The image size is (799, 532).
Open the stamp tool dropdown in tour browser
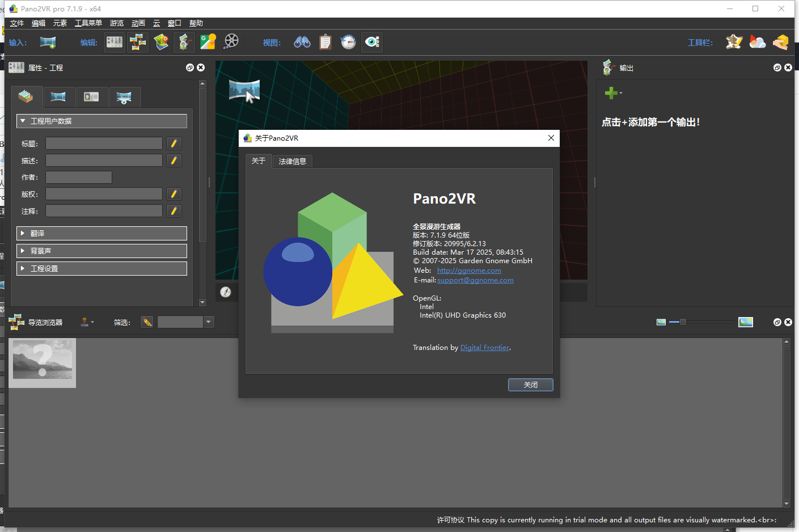point(87,322)
